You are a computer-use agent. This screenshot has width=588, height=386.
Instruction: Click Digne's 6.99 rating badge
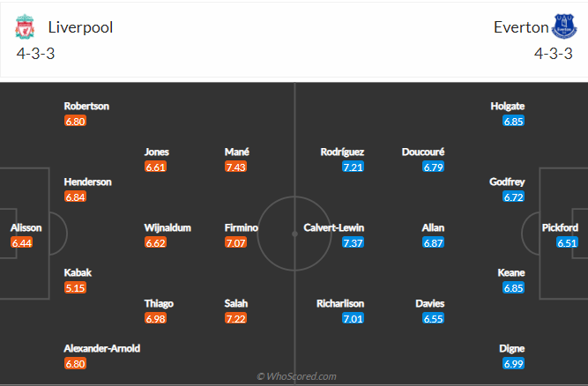[x=513, y=363]
